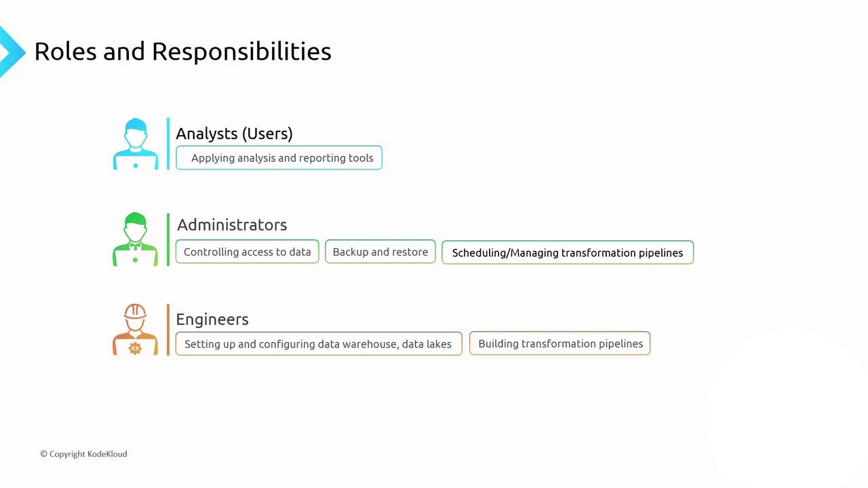This screenshot has height=488, width=868.
Task: Click the orange Engineer person icon
Action: pyautogui.click(x=136, y=330)
